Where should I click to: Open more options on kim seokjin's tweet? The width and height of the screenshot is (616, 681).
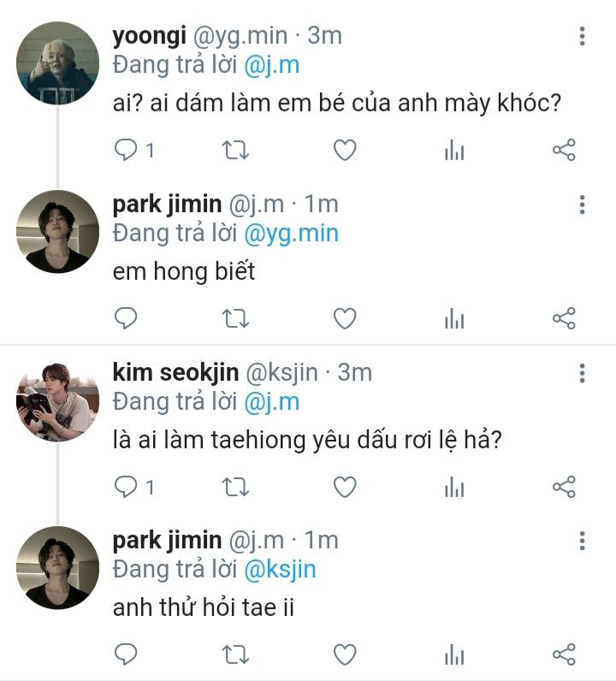click(582, 373)
